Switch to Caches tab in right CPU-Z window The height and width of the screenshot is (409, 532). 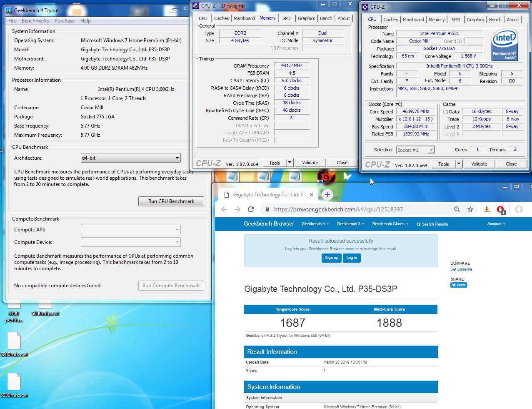click(x=390, y=20)
